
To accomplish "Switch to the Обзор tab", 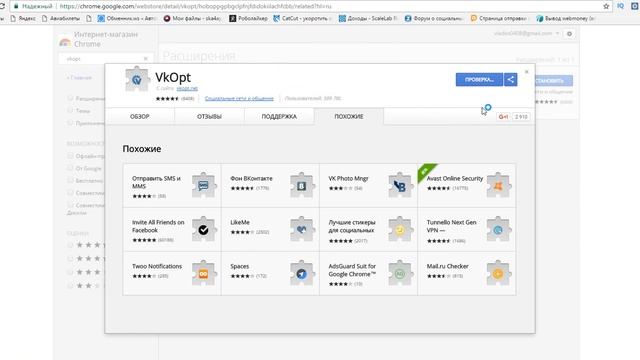I will (140, 117).
